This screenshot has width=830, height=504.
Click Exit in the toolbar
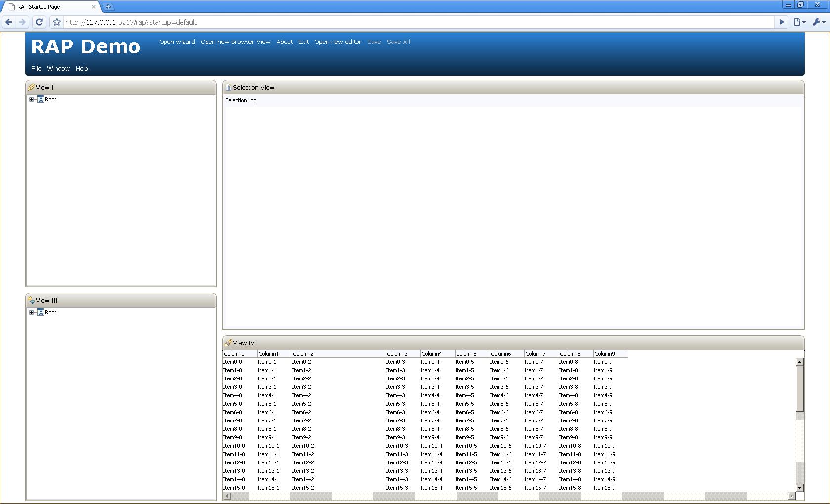click(303, 42)
